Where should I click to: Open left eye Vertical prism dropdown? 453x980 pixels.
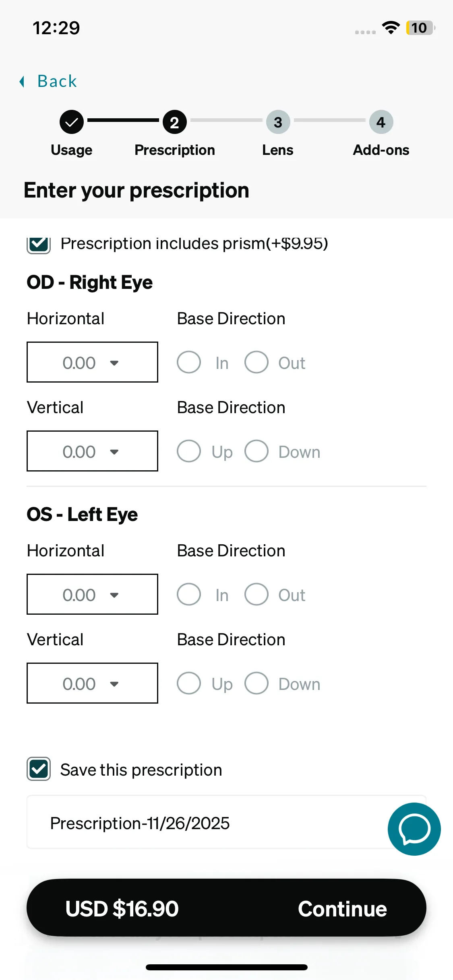point(92,683)
